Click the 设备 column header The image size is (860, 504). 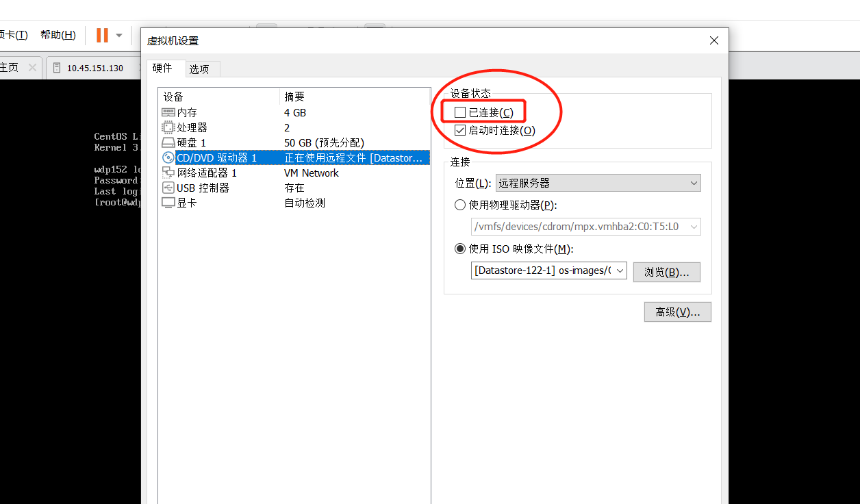click(x=219, y=97)
